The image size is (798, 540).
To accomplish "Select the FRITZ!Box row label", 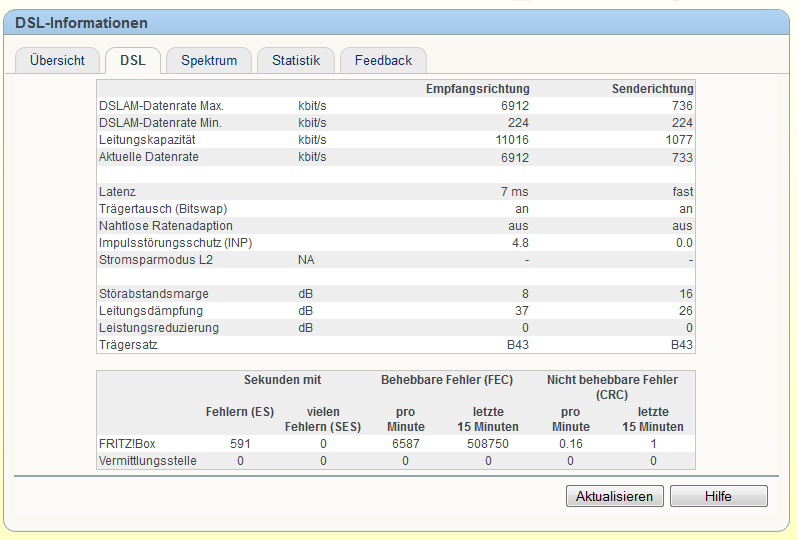I will tap(127, 444).
